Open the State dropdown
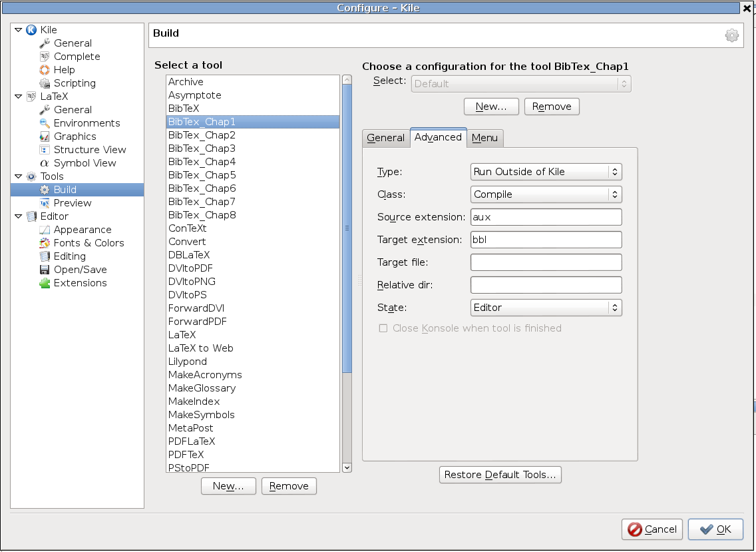 546,308
